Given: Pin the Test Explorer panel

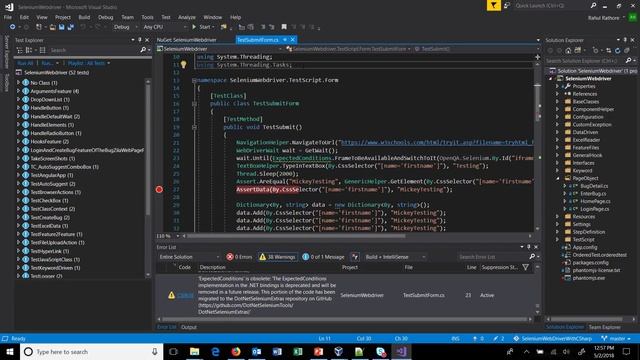Looking at the screenshot, I should (x=140, y=40).
